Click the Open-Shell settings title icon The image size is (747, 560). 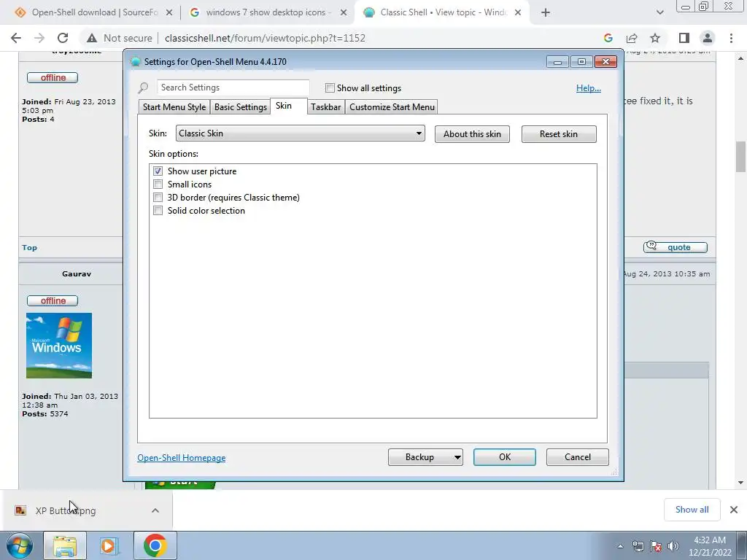136,62
